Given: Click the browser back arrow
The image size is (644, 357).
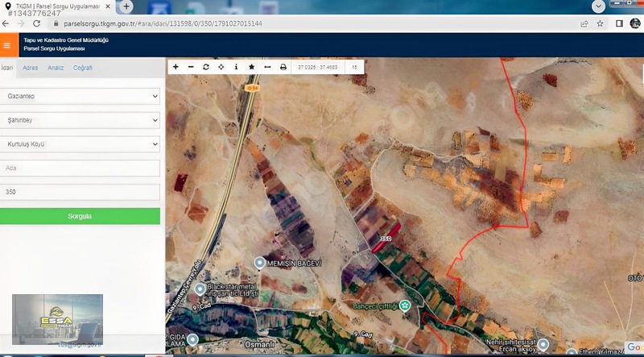Looking at the screenshot, I should 6,23.
